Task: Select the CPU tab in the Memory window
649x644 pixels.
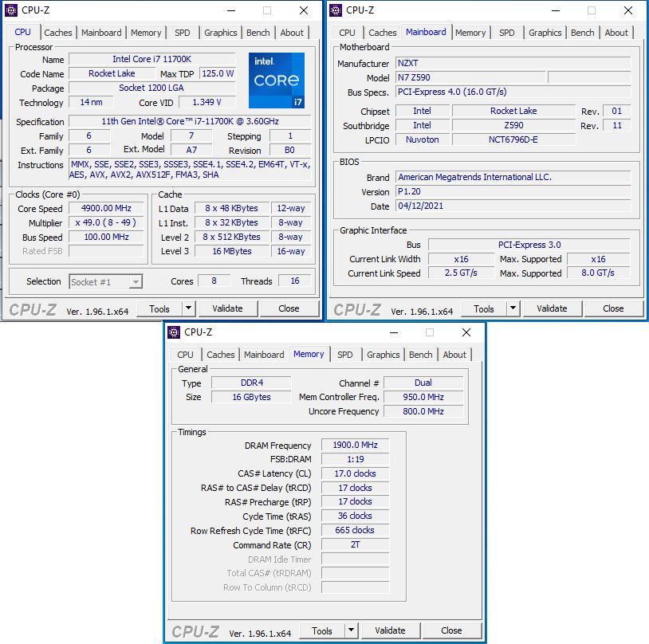Action: coord(185,355)
